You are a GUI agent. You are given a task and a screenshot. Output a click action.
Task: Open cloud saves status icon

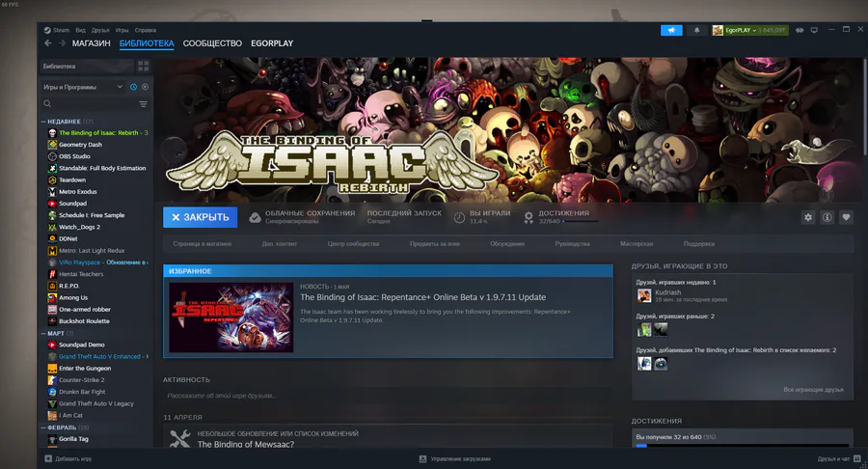coord(255,217)
